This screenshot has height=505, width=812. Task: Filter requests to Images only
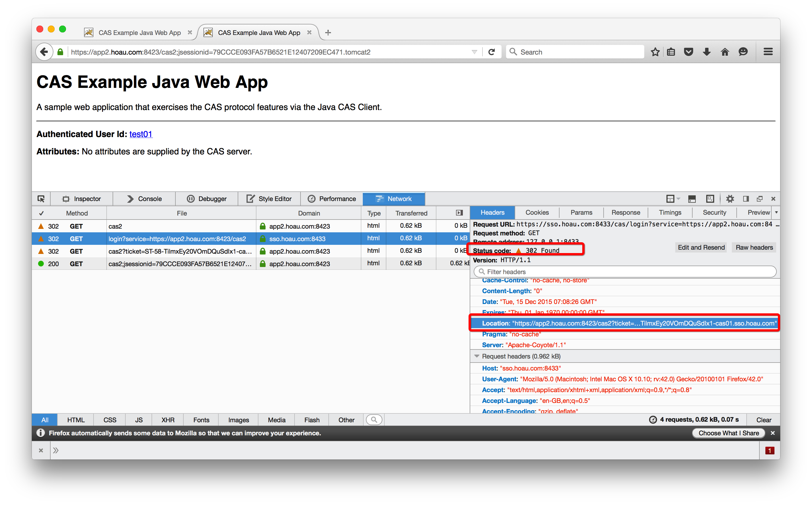point(238,420)
